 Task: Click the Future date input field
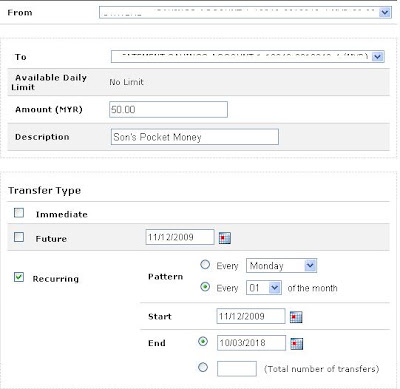(180, 237)
